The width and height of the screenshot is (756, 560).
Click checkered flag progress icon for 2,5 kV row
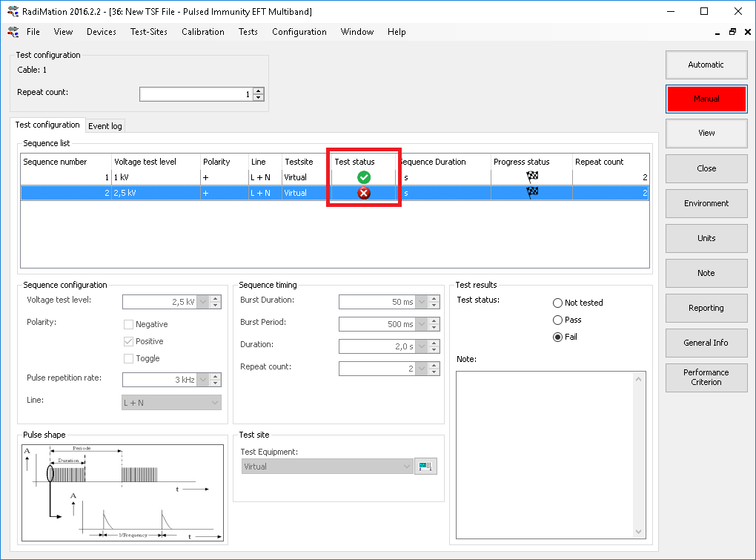point(532,192)
